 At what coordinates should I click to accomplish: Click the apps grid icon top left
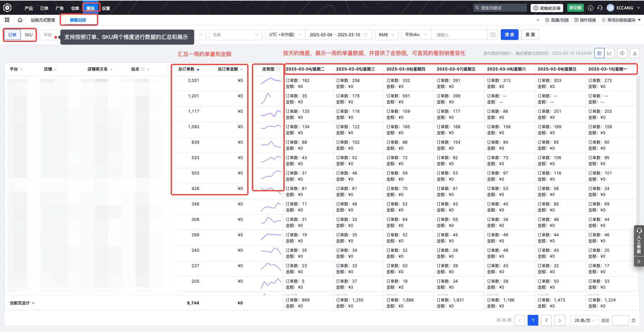coord(7,20)
